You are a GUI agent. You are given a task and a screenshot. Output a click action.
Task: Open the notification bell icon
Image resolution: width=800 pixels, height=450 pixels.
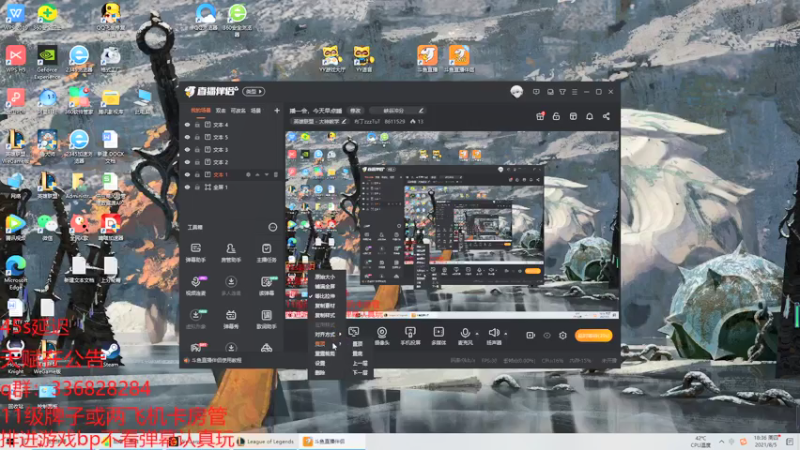click(589, 116)
